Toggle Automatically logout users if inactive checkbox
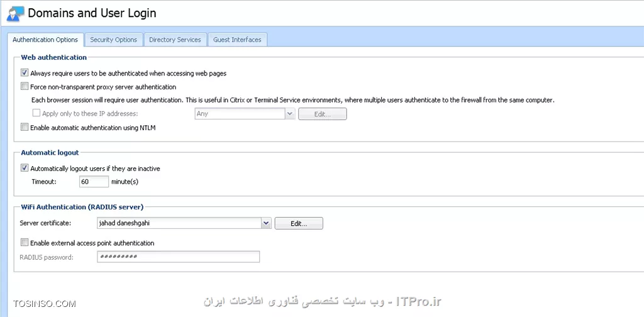644x317 pixels. [25, 169]
